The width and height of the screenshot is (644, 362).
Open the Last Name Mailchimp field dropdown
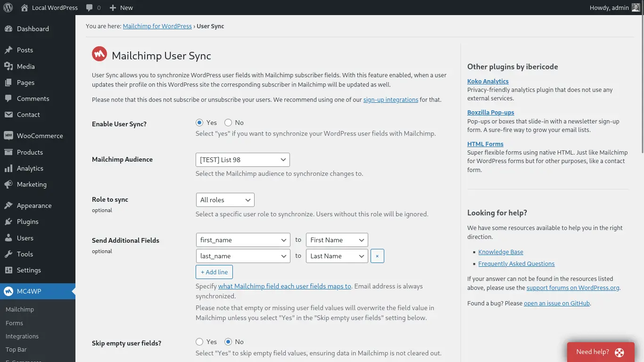tap(337, 256)
